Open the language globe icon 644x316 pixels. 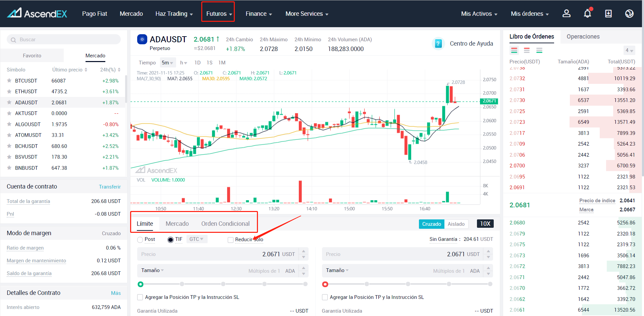point(629,13)
